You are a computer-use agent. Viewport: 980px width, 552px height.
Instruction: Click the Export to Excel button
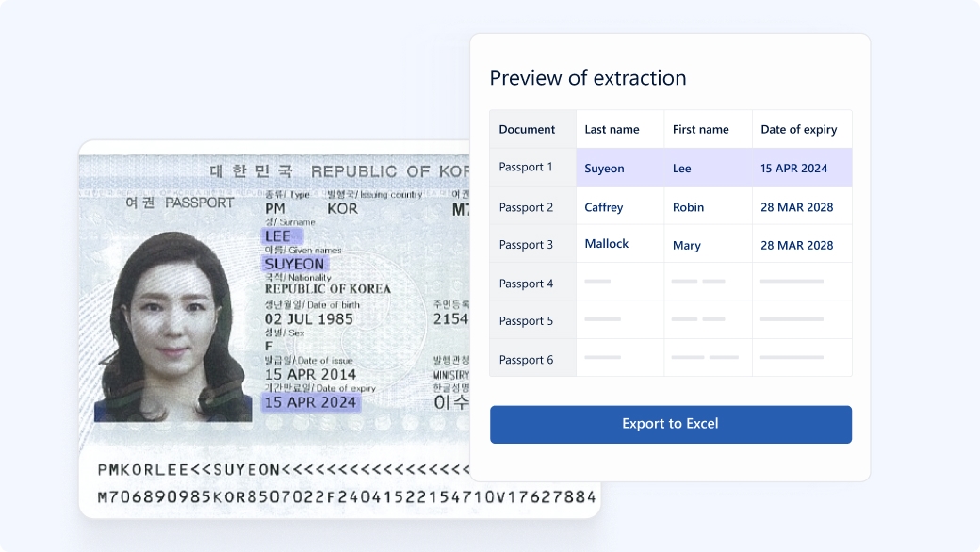coord(670,424)
